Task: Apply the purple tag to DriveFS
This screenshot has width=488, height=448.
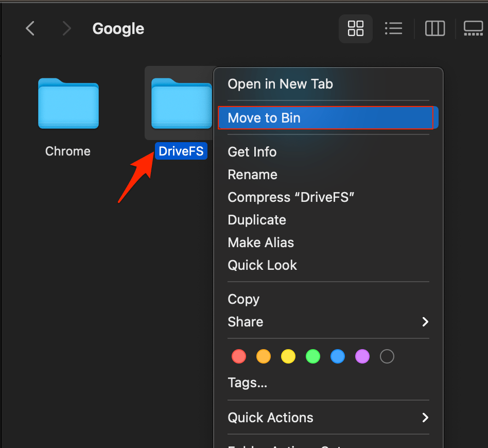Action: coord(362,356)
